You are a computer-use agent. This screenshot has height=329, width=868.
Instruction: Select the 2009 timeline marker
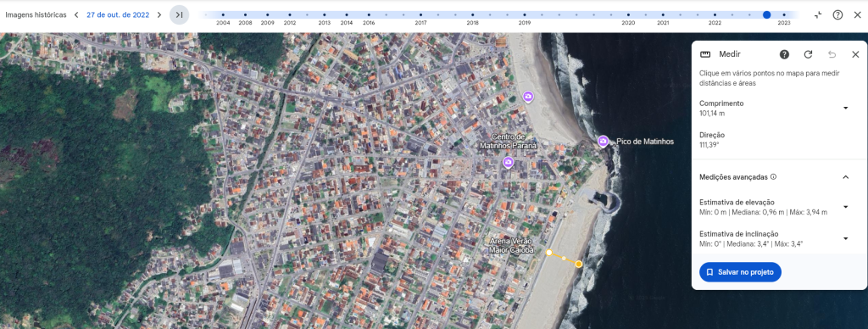tap(267, 15)
